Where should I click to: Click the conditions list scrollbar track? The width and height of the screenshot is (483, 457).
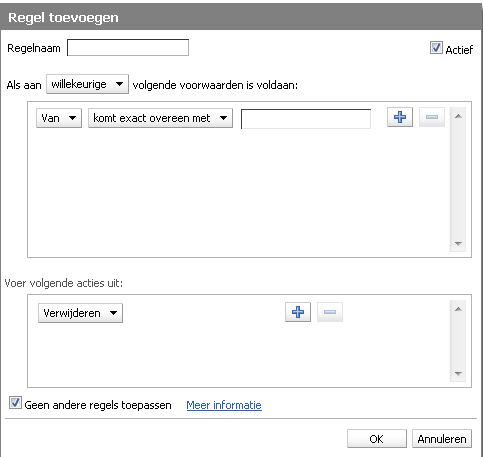458,180
